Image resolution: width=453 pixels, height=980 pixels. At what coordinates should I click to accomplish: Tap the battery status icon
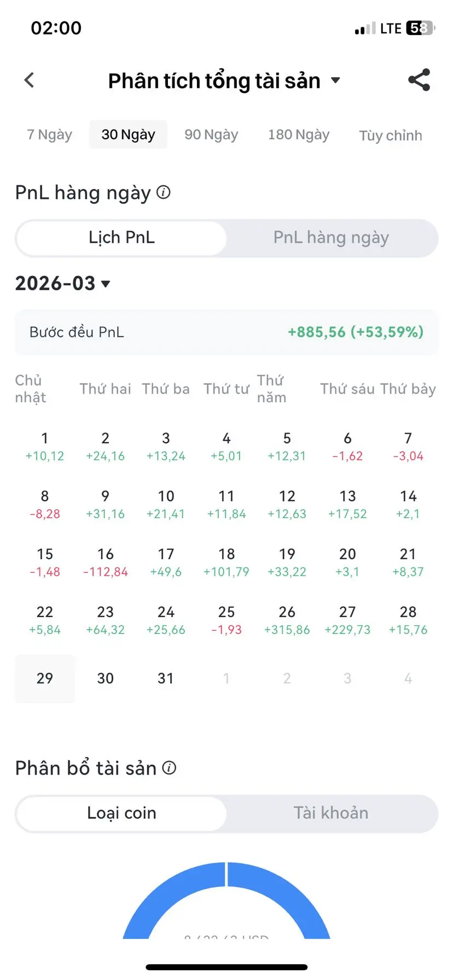(420, 28)
